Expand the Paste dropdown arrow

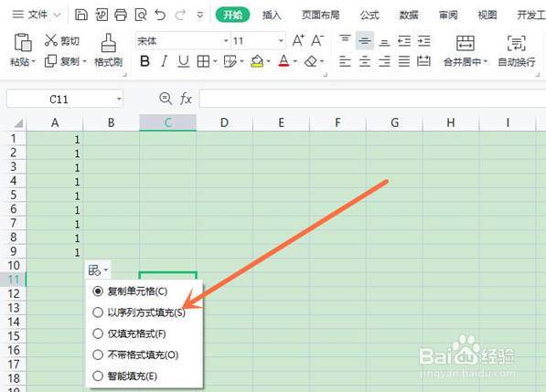(34, 61)
